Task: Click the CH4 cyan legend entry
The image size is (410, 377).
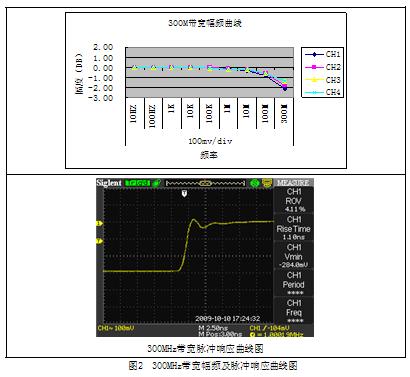Action: pyautogui.click(x=322, y=92)
